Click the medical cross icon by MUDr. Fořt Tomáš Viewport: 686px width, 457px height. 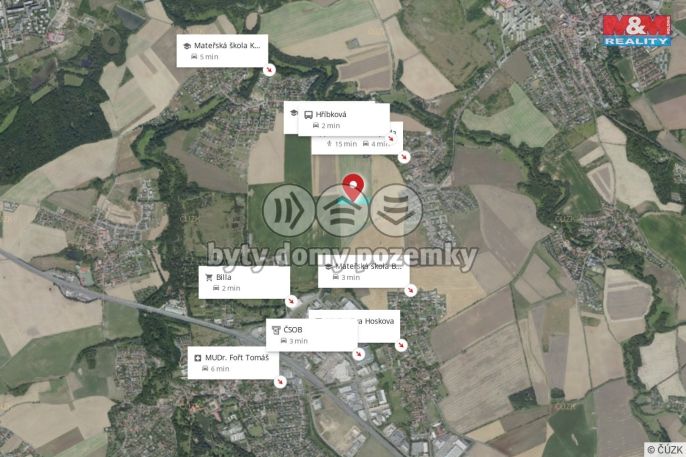click(198, 358)
